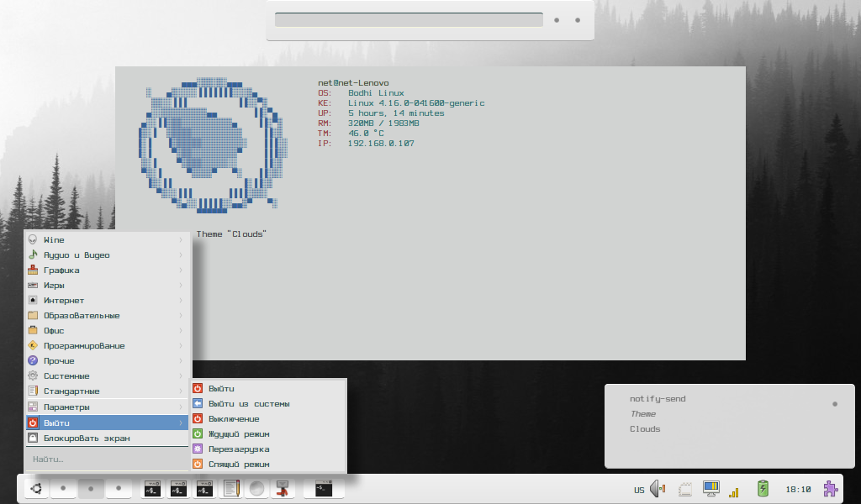This screenshot has width=861, height=504.
Task: Click the Theme "Clouds" line in terminal
Action: click(x=231, y=234)
